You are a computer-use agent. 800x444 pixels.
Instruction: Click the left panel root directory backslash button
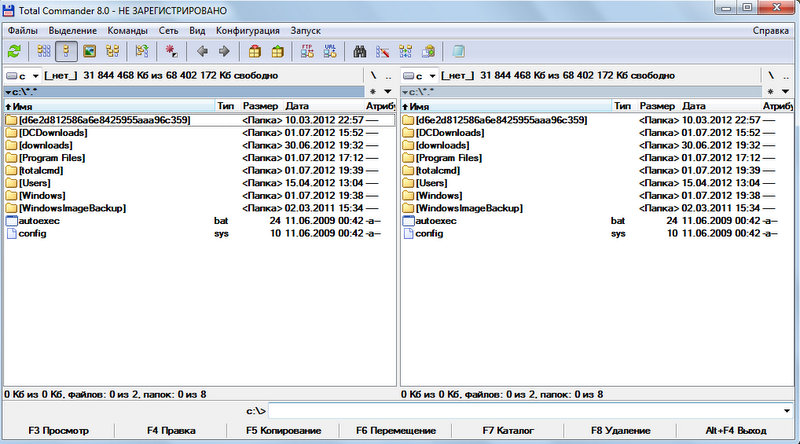pos(373,76)
